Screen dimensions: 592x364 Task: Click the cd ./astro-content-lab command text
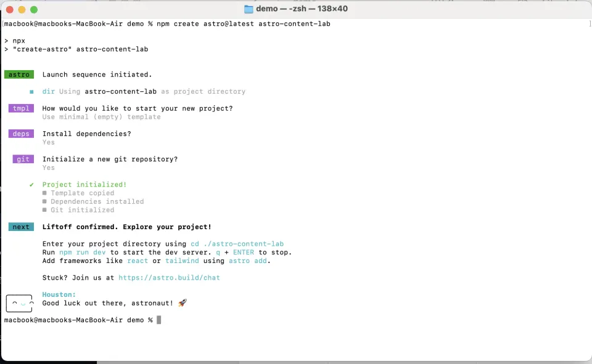coord(237,244)
